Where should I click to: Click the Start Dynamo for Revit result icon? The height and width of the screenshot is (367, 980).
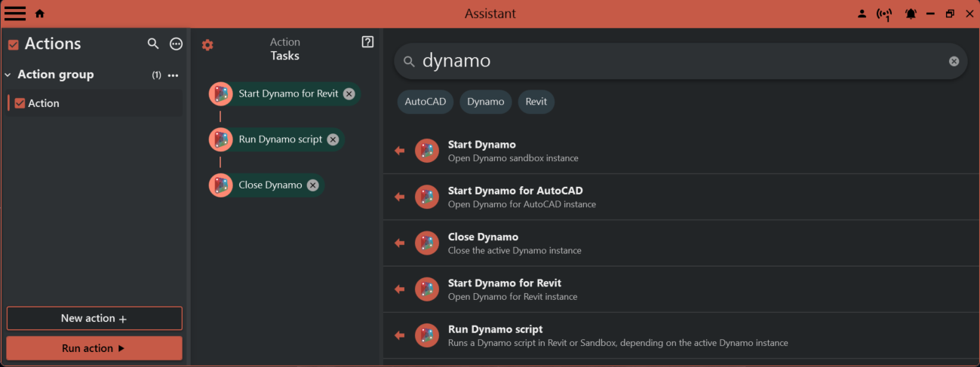coord(427,289)
